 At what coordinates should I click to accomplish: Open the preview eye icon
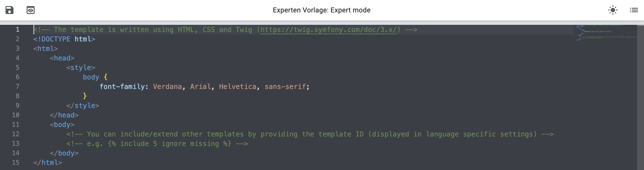31,10
